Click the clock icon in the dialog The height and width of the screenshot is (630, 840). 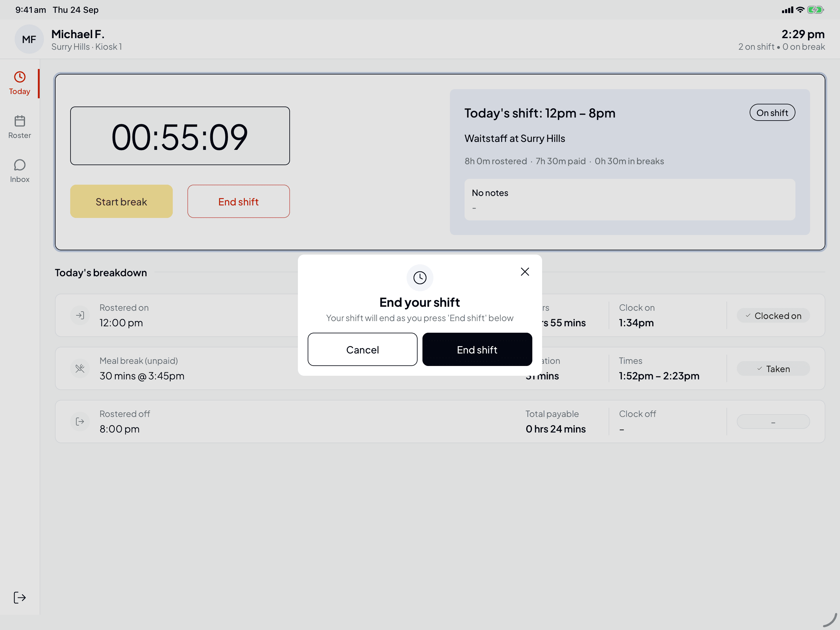420,277
